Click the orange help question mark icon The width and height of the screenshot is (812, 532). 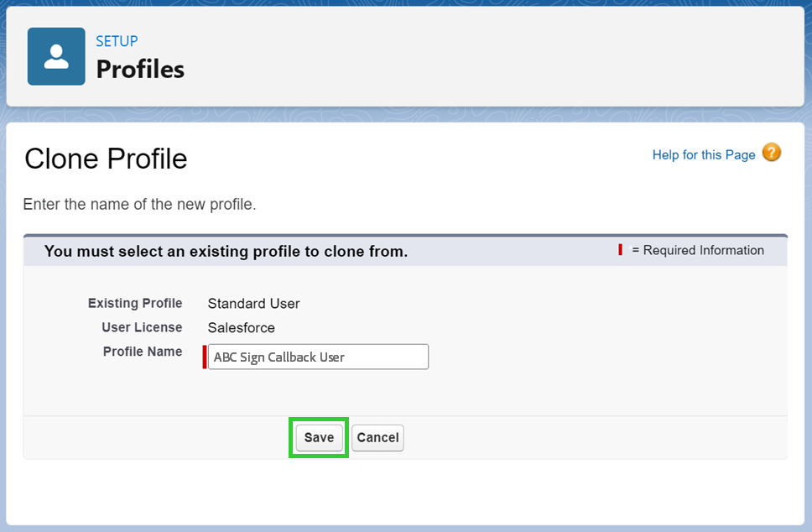pyautogui.click(x=771, y=153)
